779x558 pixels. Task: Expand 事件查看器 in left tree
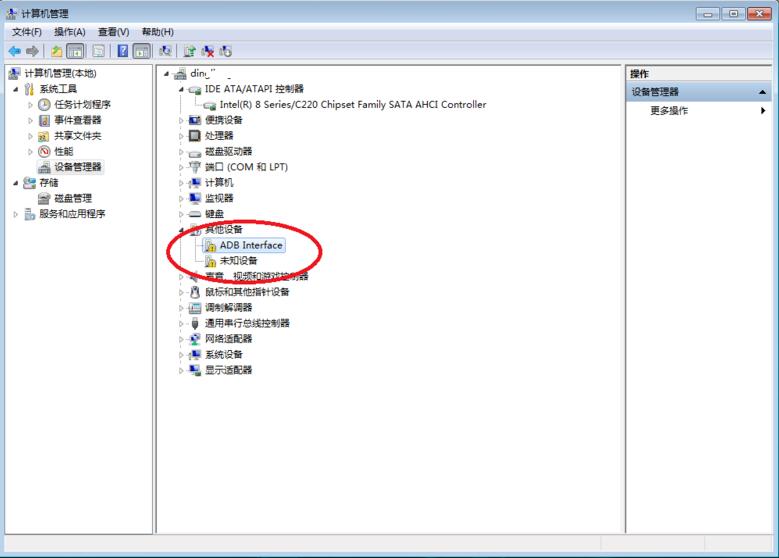30,120
